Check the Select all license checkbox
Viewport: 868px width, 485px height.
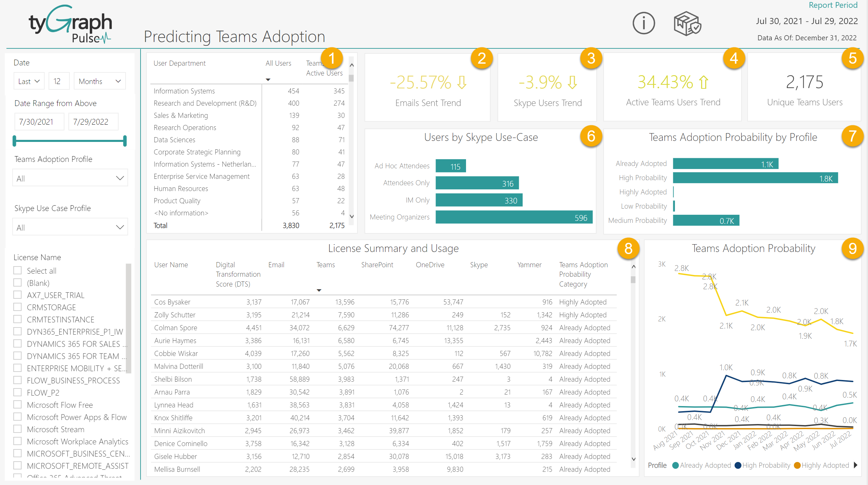click(x=17, y=270)
